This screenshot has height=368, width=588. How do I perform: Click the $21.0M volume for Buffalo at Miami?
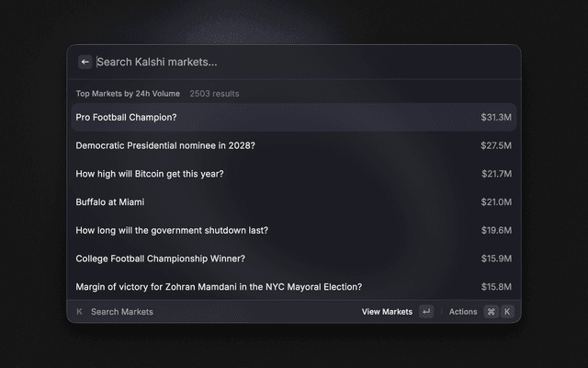(496, 201)
